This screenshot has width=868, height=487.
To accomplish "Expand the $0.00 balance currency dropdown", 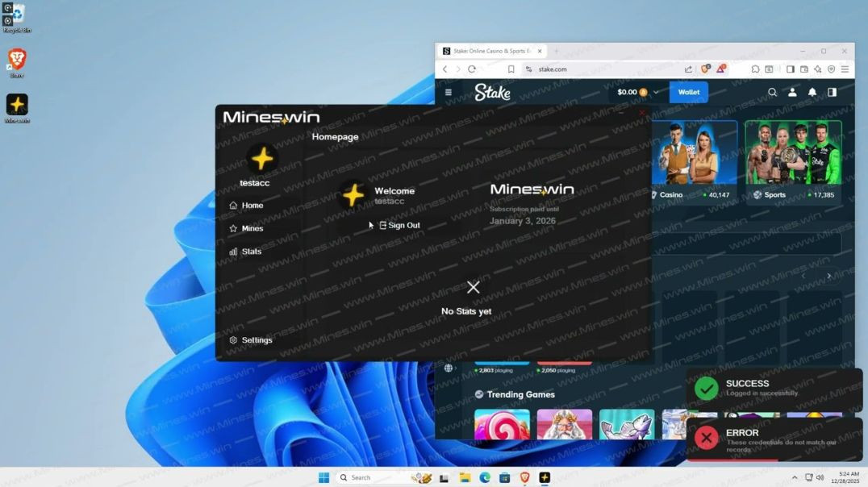I will click(656, 92).
